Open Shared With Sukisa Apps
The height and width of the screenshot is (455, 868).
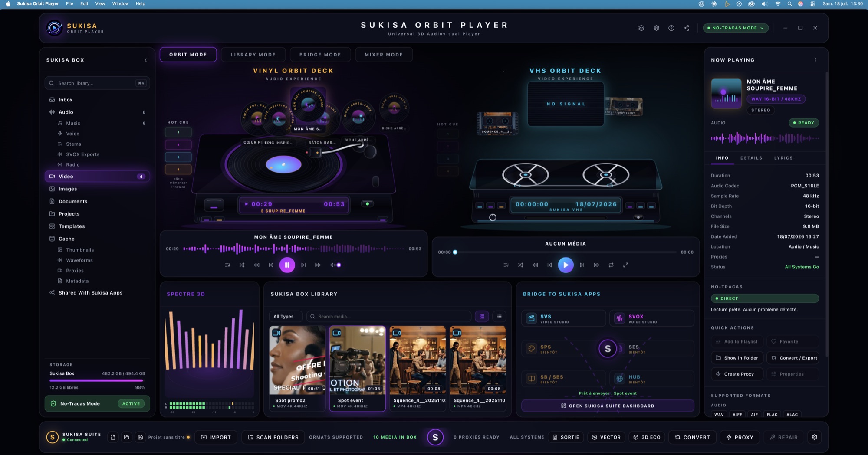97,293
